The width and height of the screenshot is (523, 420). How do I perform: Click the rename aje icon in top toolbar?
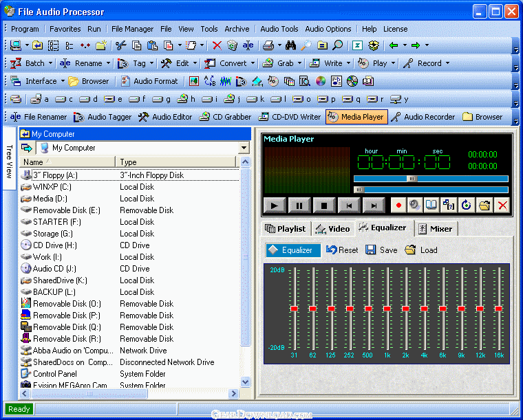248,45
